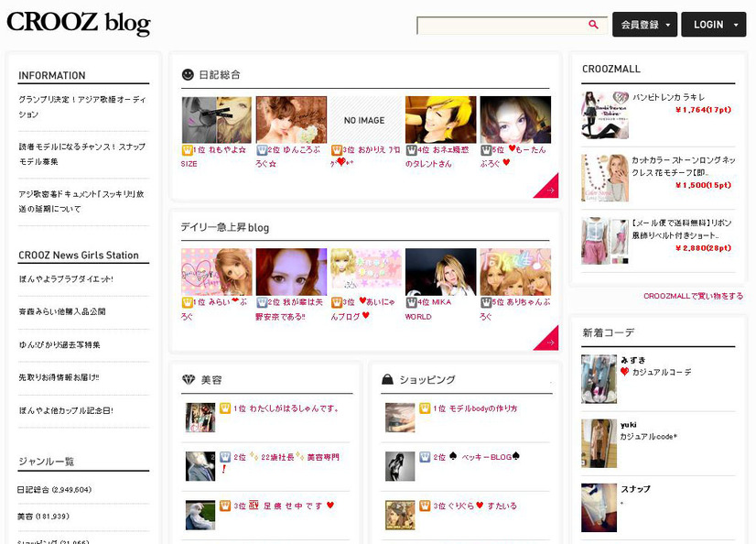756x544 pixels.
Task: Click the CROOZ blog logo
Action: tap(79, 23)
